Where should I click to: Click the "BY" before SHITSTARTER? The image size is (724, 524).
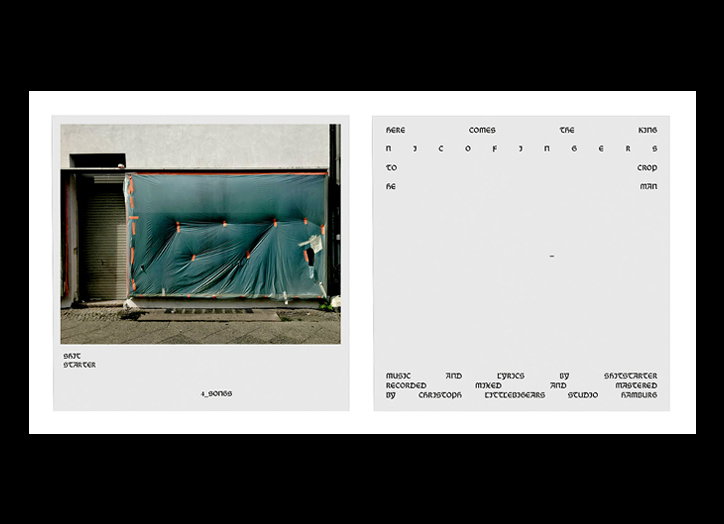click(564, 376)
